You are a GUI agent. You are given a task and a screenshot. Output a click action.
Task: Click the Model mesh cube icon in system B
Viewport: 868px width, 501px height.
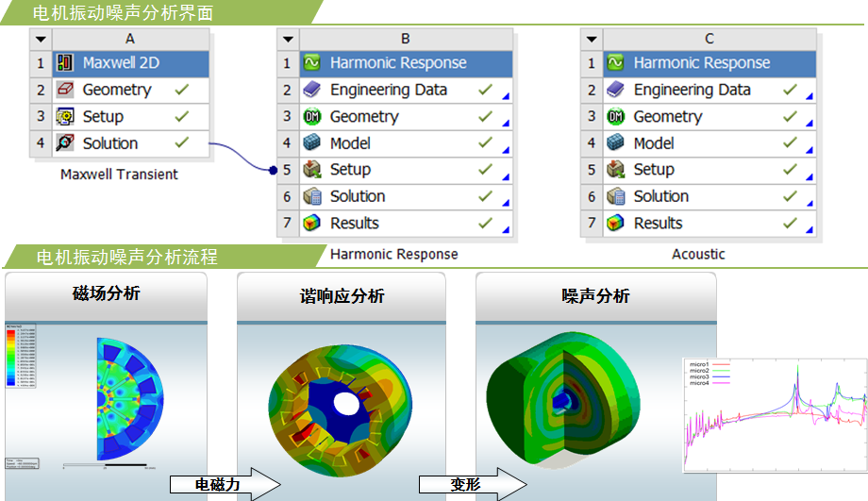coord(311,142)
